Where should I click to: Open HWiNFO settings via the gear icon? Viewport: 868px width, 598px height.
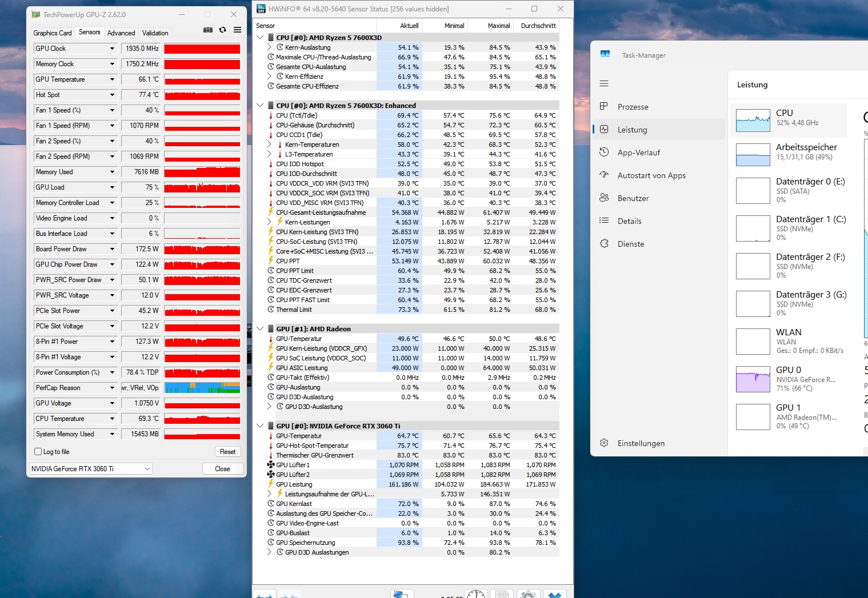point(529,594)
